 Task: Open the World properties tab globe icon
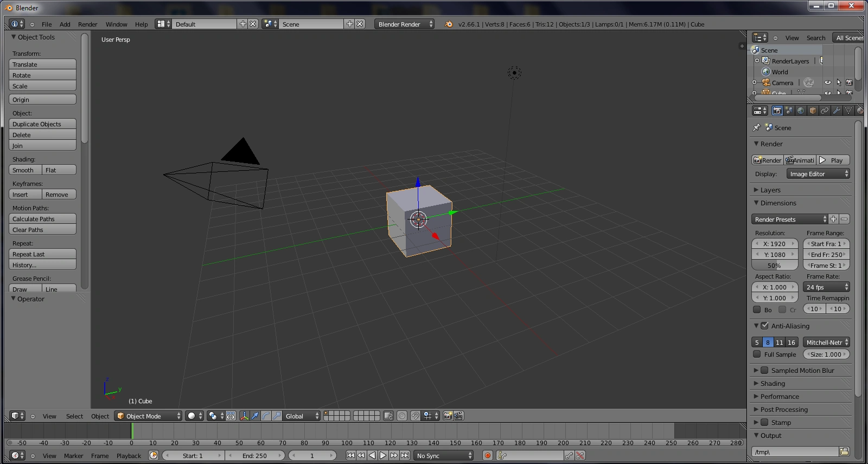click(x=801, y=111)
